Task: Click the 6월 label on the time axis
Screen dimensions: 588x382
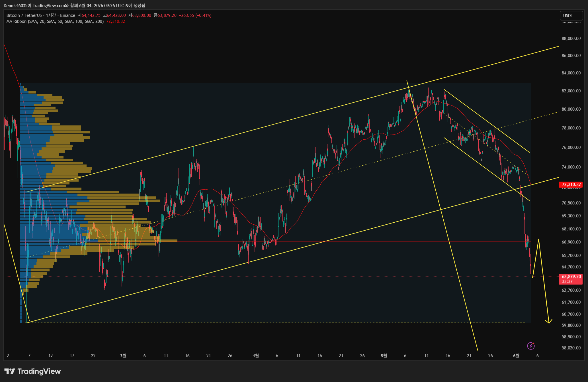Action: (516, 355)
